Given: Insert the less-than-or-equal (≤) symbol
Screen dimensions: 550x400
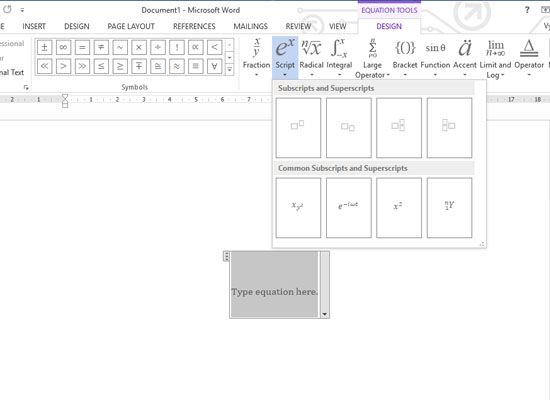Looking at the screenshot, I should [x=101, y=66].
